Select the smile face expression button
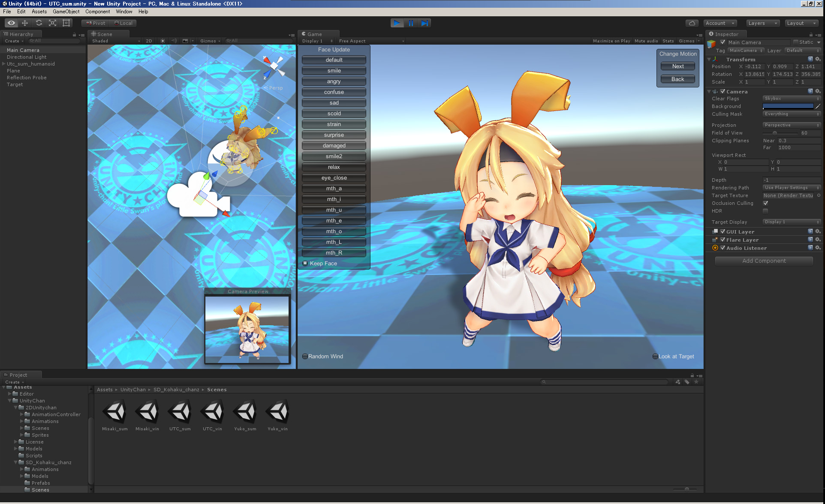 [x=334, y=71]
